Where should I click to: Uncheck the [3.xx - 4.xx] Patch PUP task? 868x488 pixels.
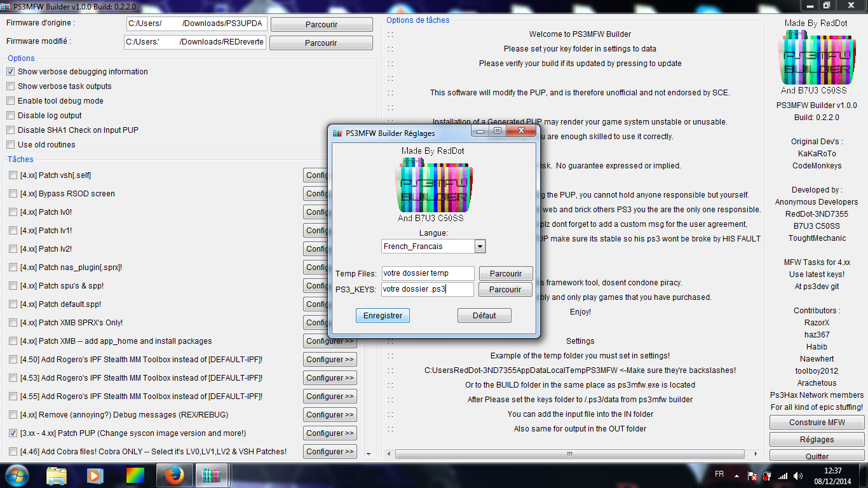coord(13,433)
